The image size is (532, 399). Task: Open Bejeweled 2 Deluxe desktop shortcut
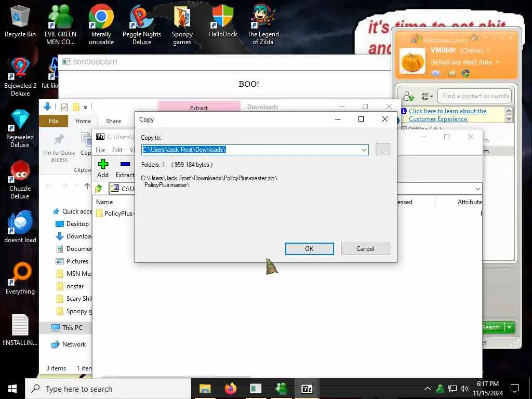click(20, 77)
